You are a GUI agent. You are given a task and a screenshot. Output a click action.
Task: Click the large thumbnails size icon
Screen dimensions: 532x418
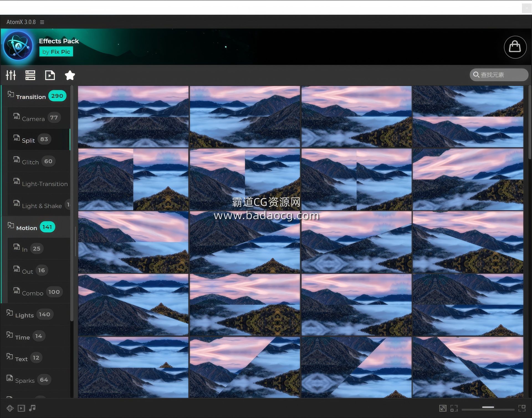point(522,408)
